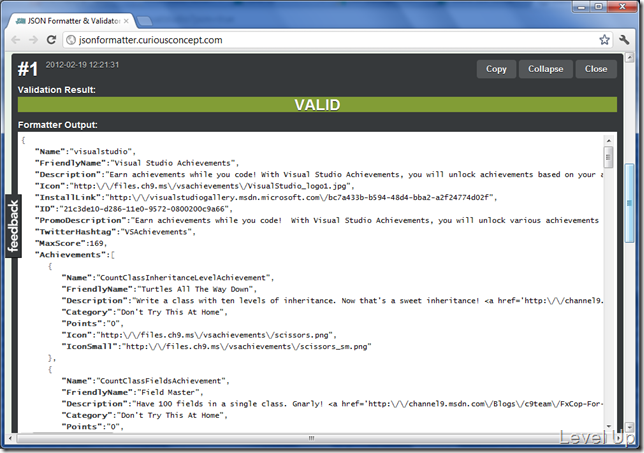The height and width of the screenshot is (453, 644).
Task: Click the browser forward arrow
Action: [33, 40]
